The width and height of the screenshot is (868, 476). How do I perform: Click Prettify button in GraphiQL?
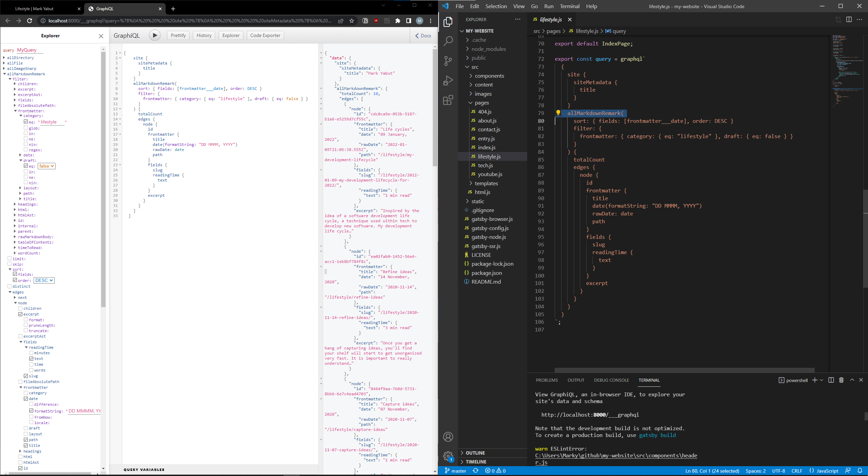[x=179, y=35]
